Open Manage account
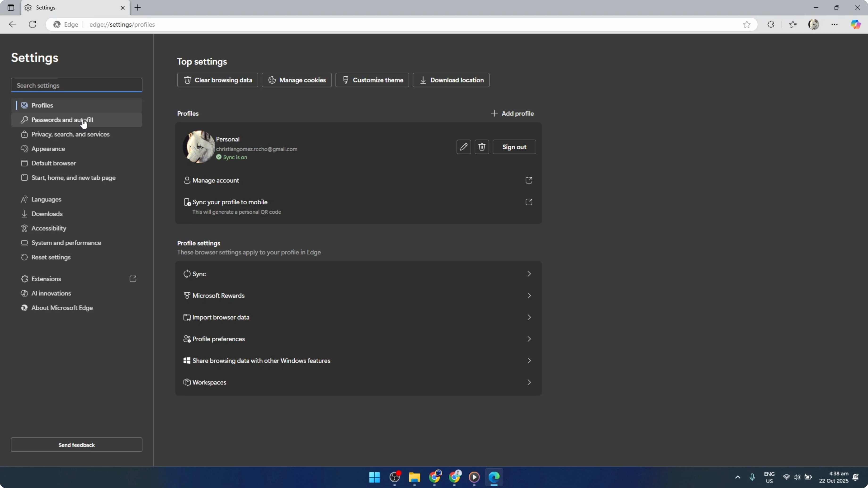This screenshot has width=868, height=488. click(359, 180)
